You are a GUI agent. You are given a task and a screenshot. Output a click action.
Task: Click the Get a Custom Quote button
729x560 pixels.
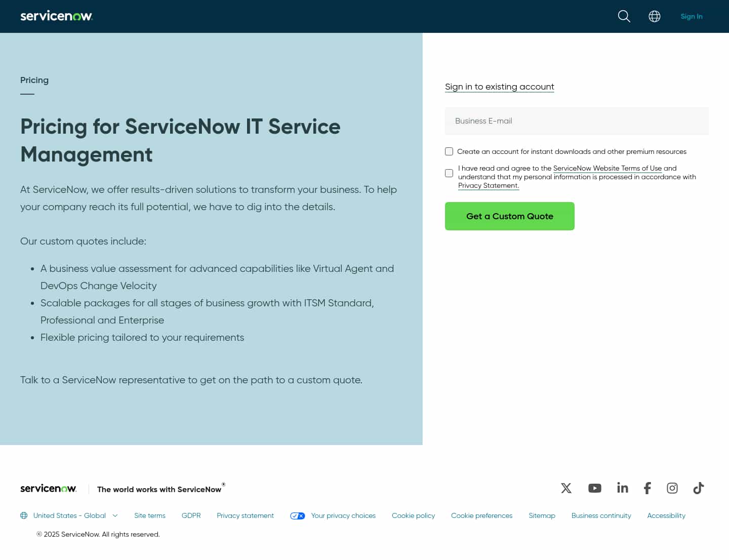[509, 216]
